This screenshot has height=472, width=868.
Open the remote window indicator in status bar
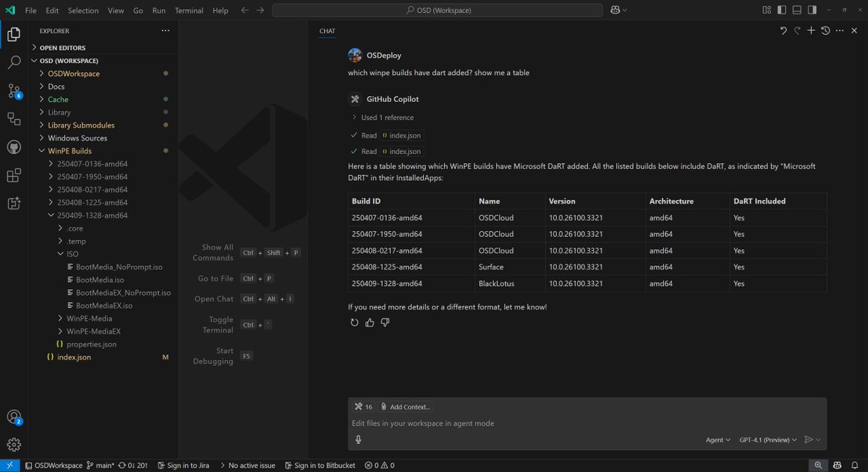pos(10,465)
